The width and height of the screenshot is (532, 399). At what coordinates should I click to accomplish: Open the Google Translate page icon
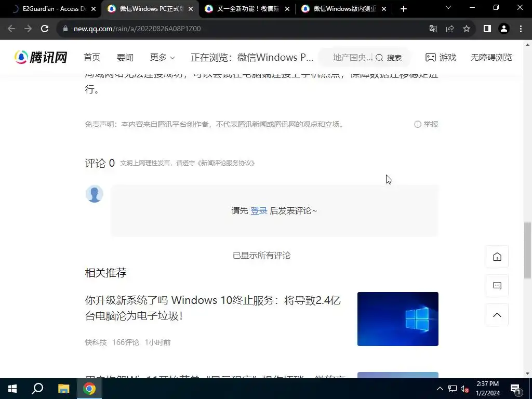click(x=433, y=29)
